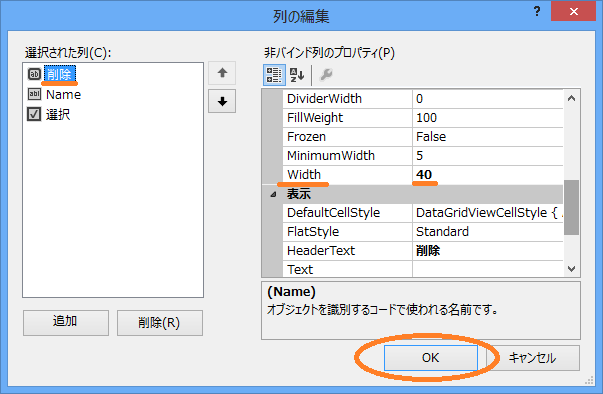Viewport: 603px width, 394px height.
Task: Remove column using 削除(R) button
Action: click(x=160, y=323)
